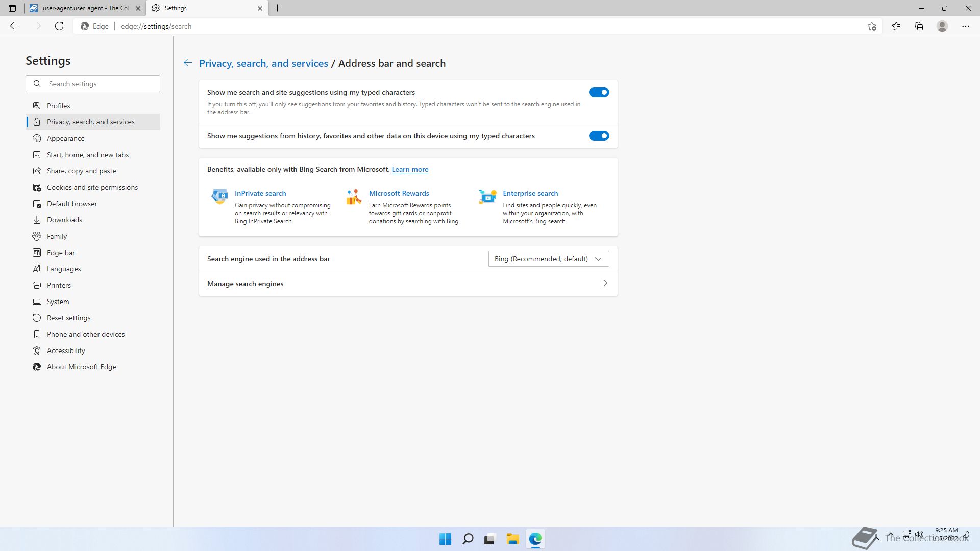The height and width of the screenshot is (551, 980).
Task: Open Languages settings section
Action: pos(93,269)
